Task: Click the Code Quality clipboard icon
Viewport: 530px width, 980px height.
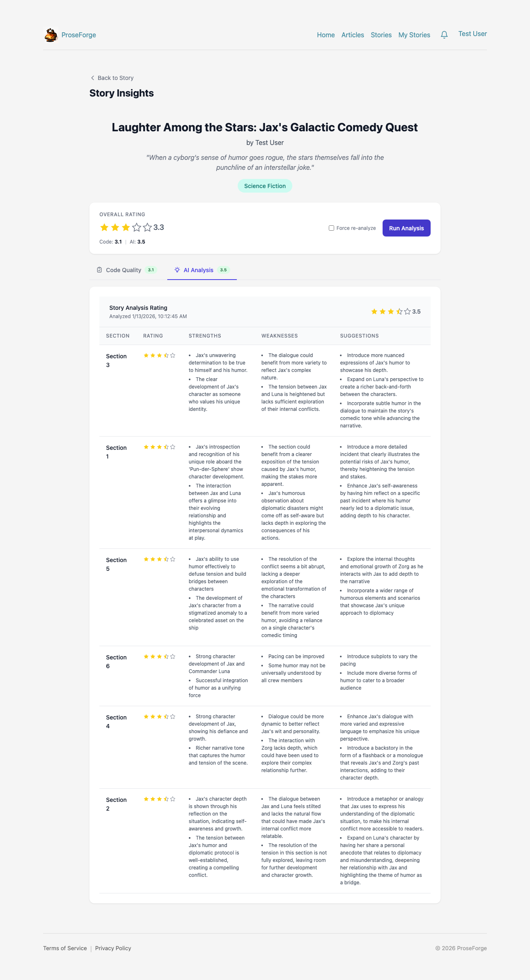Action: 99,270
